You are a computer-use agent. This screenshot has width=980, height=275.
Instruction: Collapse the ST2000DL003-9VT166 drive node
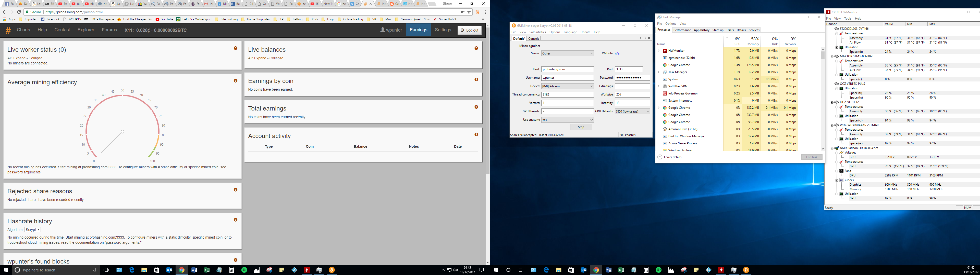coord(832,29)
